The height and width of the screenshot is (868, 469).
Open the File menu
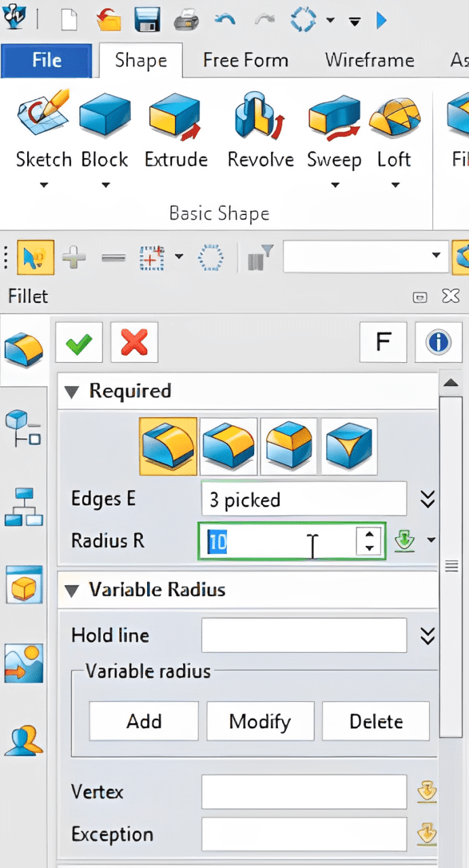coord(47,61)
